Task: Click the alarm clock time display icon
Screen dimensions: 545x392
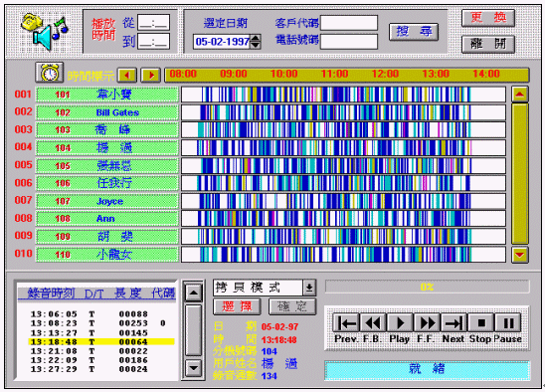Action: tap(50, 73)
